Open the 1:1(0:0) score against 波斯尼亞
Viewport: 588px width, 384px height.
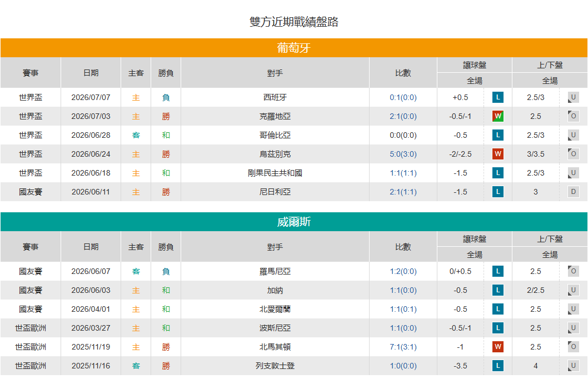(x=403, y=328)
